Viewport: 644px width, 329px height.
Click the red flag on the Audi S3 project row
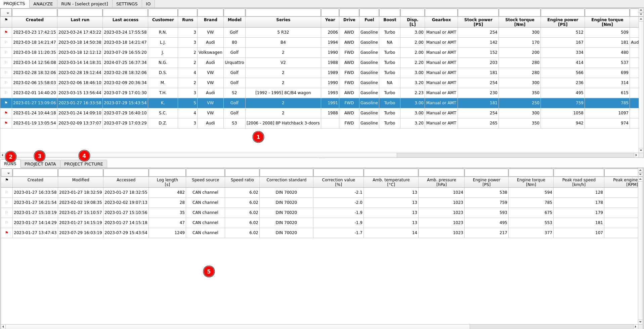(x=6, y=123)
